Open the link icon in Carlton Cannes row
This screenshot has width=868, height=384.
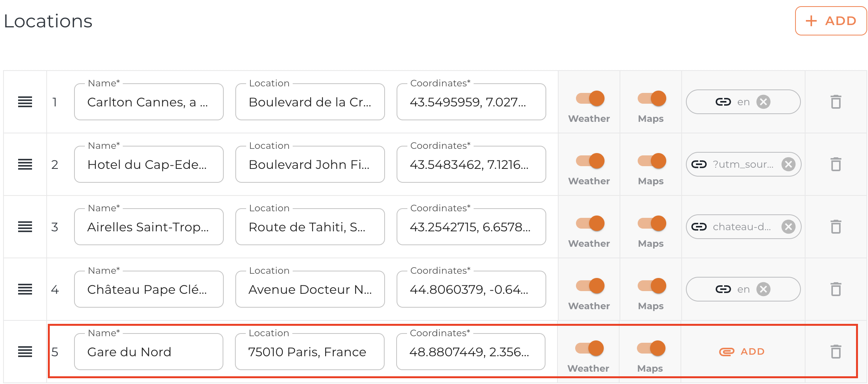(x=723, y=102)
